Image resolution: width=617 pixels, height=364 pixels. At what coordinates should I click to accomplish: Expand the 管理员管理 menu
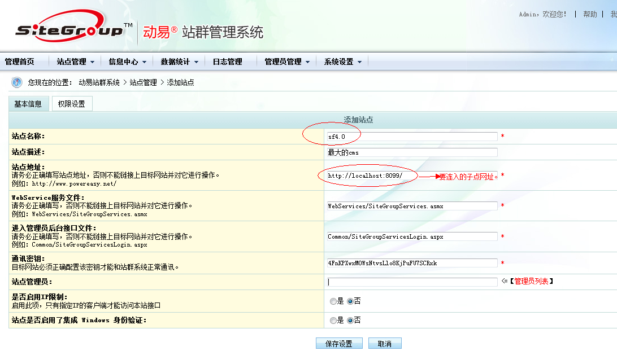click(x=286, y=62)
